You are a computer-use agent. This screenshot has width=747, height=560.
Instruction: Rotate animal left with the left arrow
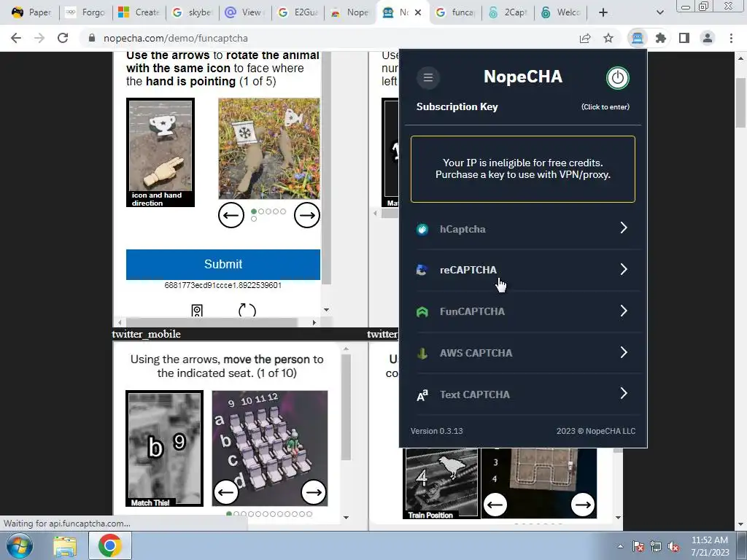tap(231, 215)
